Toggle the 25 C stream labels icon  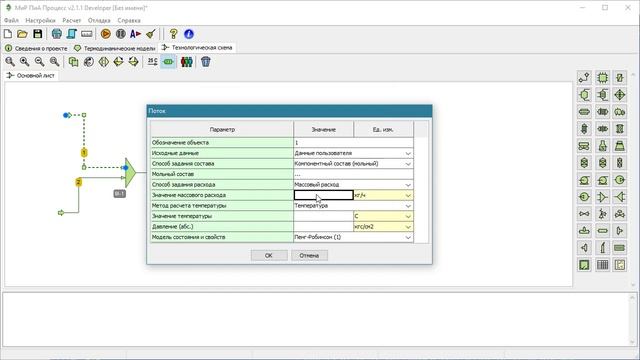tap(152, 62)
